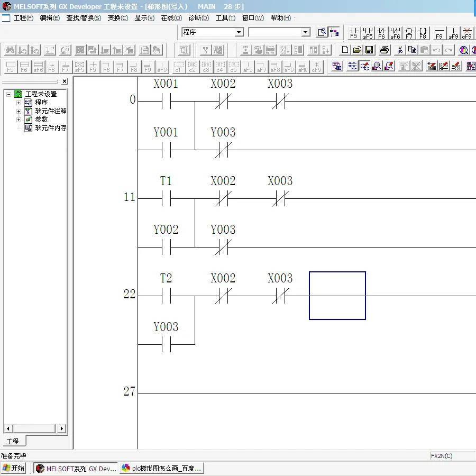Viewport: 476px width, 476px height.
Task: Collapse the 工程未设置 tree root
Action: click(9, 94)
